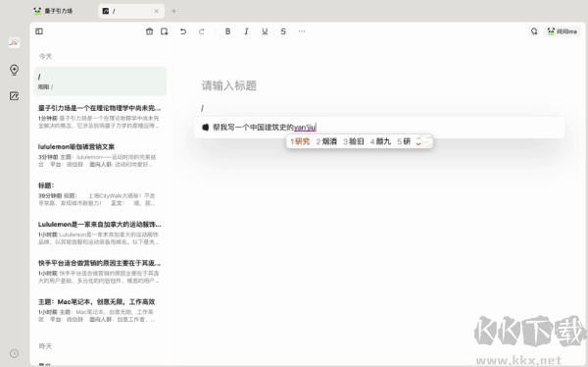The height and width of the screenshot is (367, 588).
Task: Delete the note with the trash icon
Action: point(149,31)
